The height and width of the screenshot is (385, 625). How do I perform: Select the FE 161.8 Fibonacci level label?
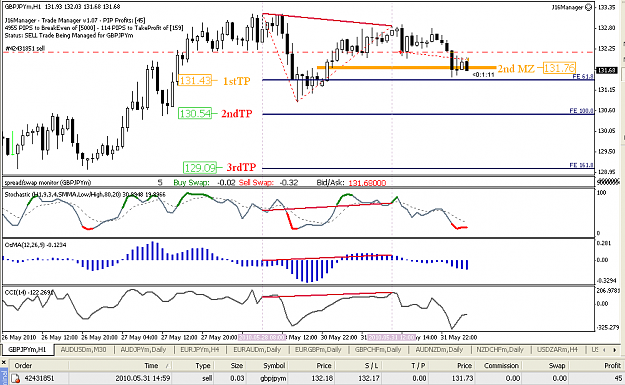582,165
